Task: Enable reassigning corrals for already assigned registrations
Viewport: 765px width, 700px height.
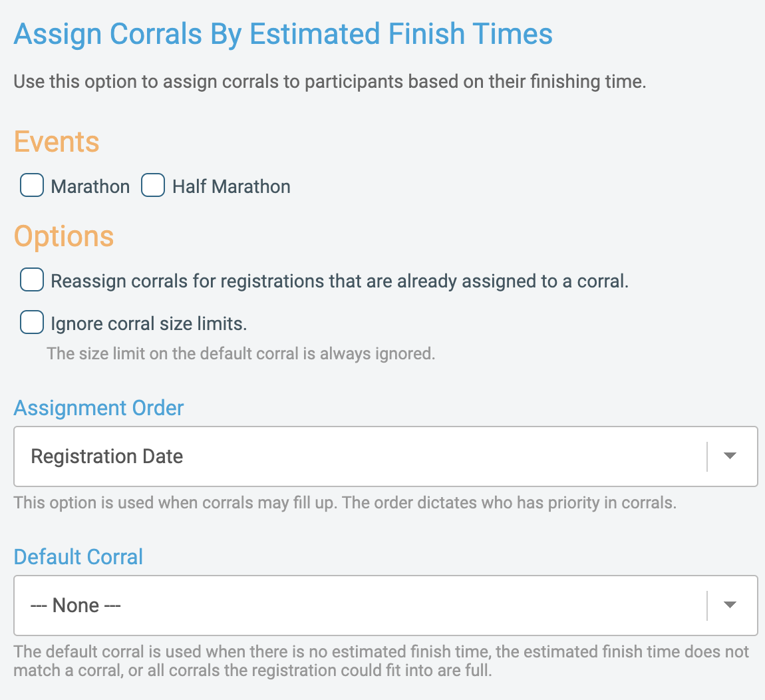Action: tap(31, 280)
